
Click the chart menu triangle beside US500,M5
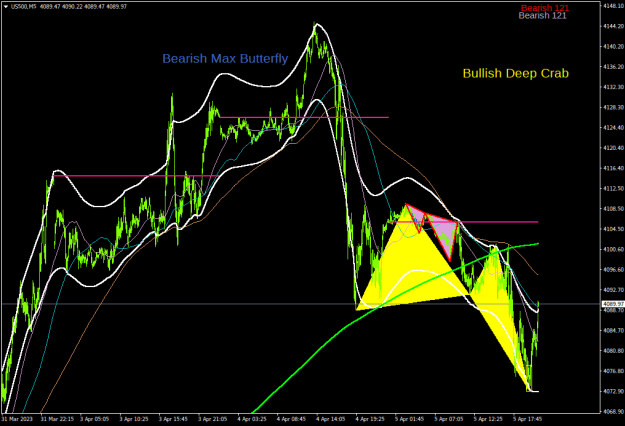point(6,7)
